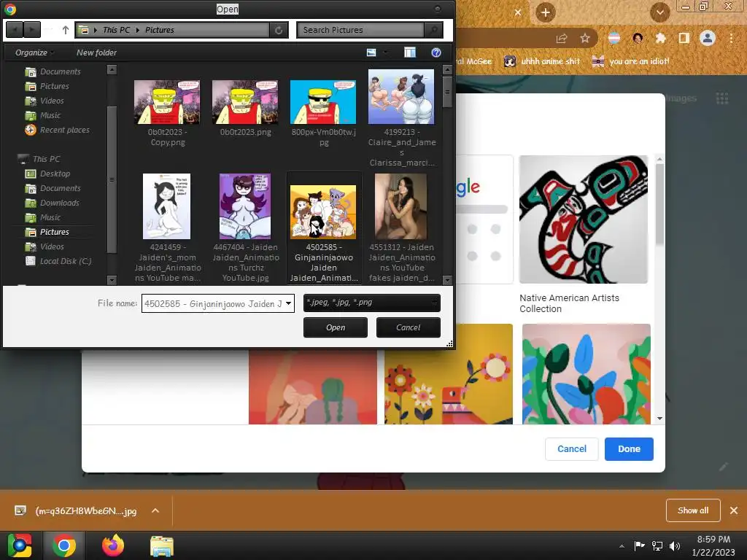
Task: Select This PC in navigation pane
Action: [x=38, y=159]
